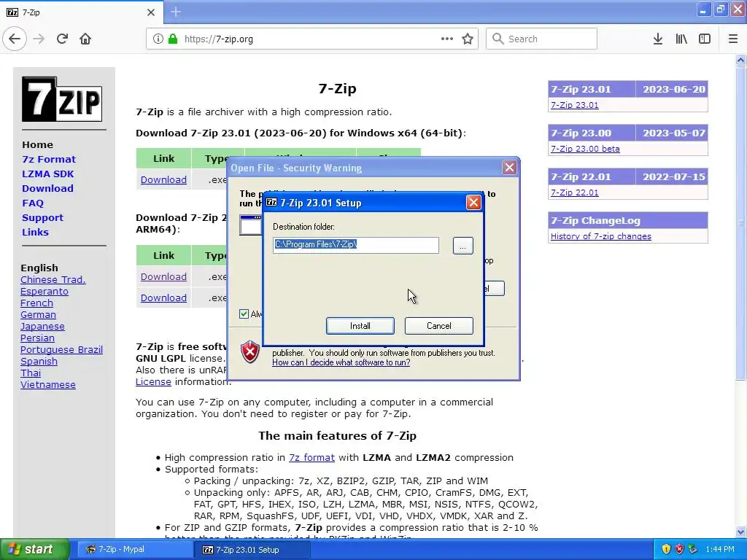Open Links in site sidebar
Image resolution: width=747 pixels, height=560 pixels.
pos(35,233)
